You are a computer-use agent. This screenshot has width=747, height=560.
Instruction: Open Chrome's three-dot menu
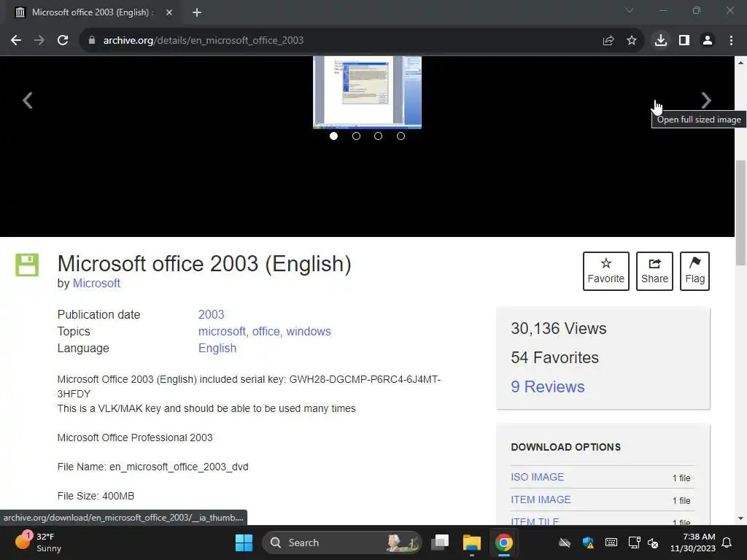(x=731, y=41)
